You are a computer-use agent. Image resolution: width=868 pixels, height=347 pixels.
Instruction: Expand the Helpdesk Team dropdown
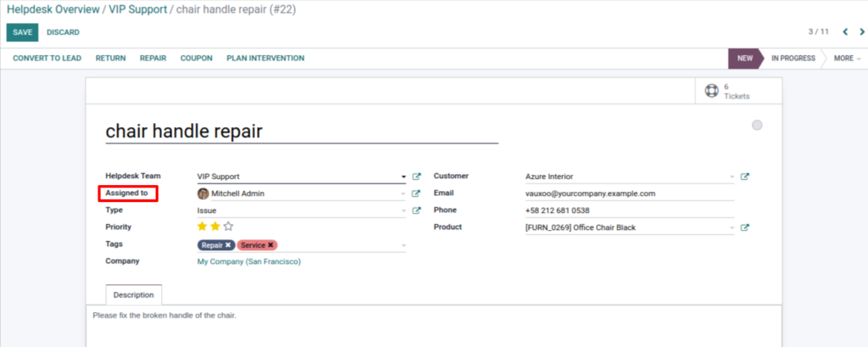tap(403, 176)
